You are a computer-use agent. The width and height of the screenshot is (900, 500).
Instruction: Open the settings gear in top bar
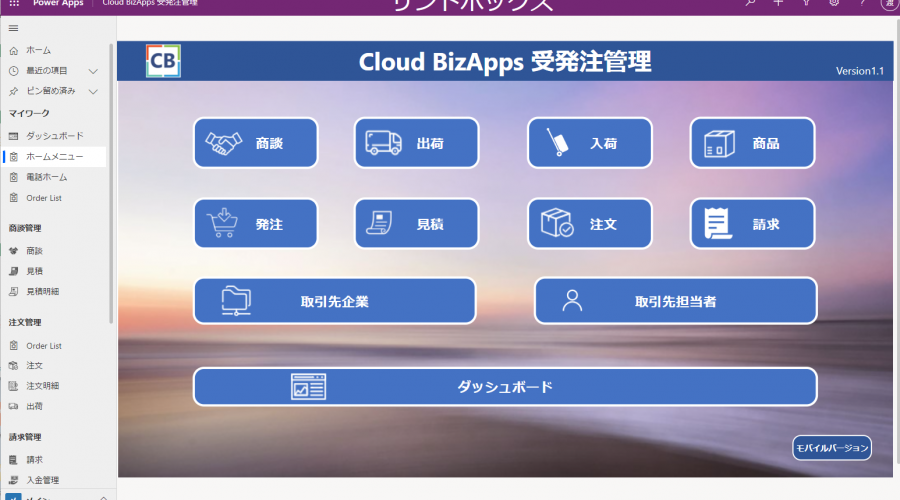(834, 3)
